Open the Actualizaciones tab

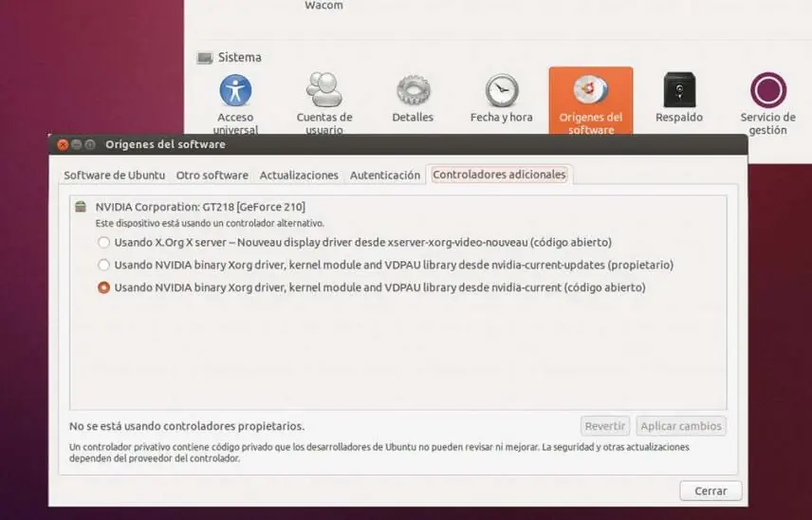click(299, 175)
